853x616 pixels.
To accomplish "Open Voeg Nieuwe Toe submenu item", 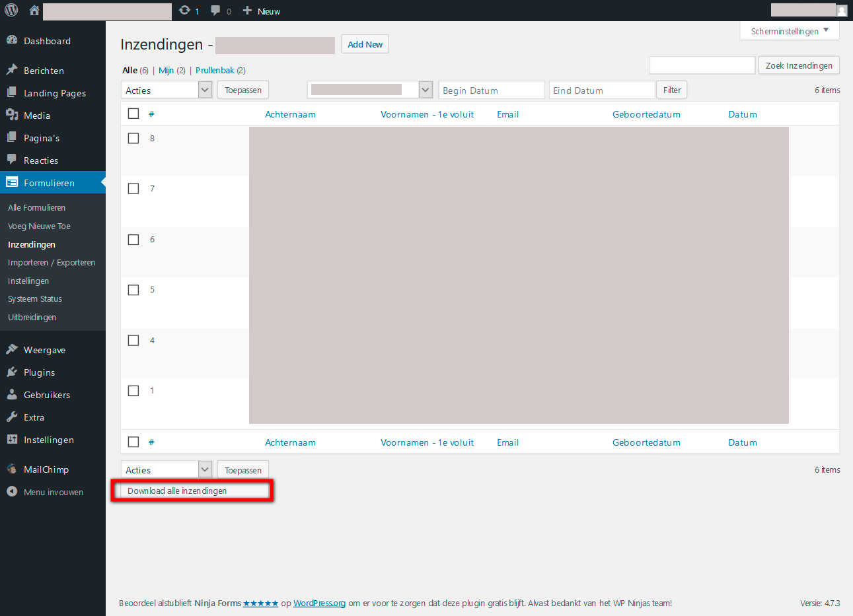I will pos(39,226).
